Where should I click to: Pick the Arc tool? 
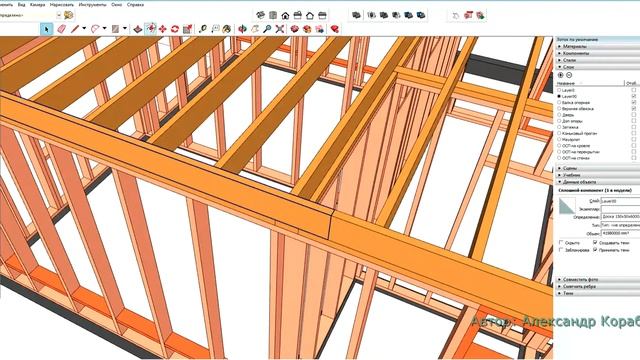[x=95, y=29]
